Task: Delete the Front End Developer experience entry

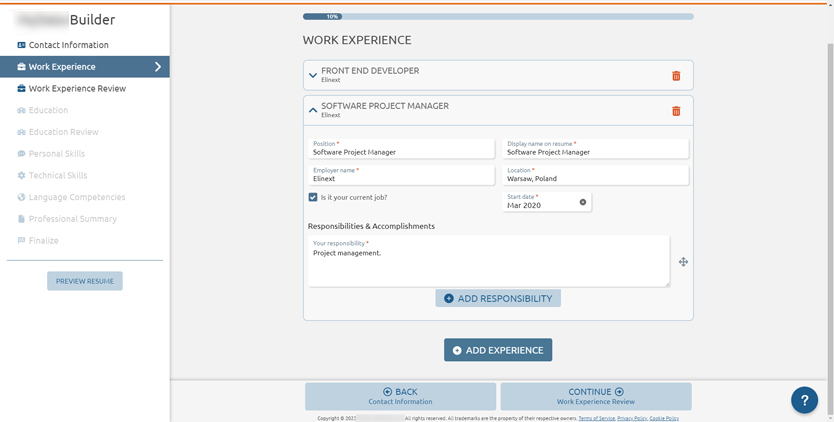Action: pyautogui.click(x=676, y=76)
